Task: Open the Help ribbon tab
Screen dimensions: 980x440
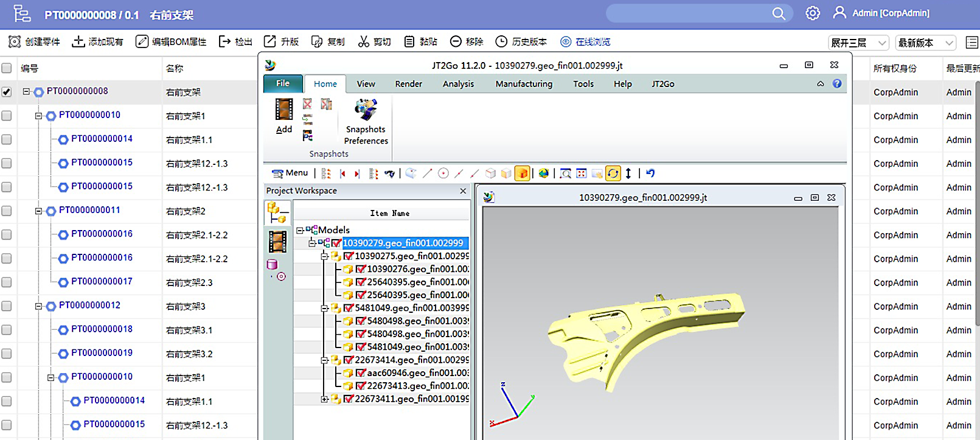Action: pos(622,84)
